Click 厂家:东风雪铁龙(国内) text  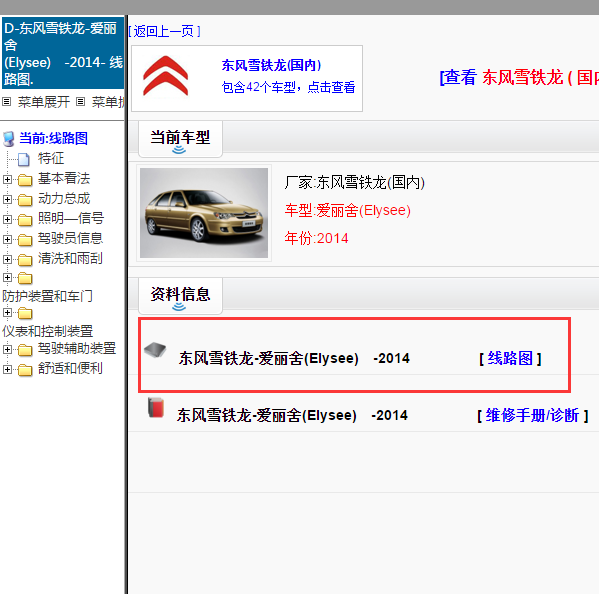coord(355,183)
